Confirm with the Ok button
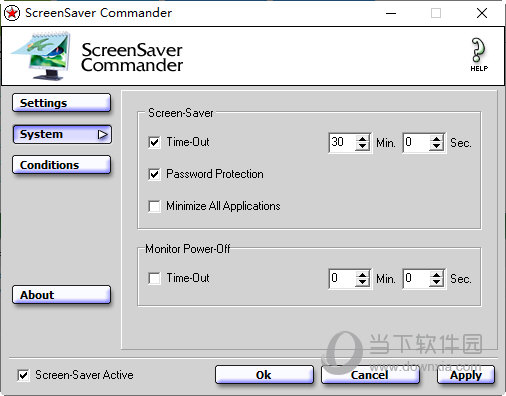Screen dimensions: 506x396 point(264,375)
